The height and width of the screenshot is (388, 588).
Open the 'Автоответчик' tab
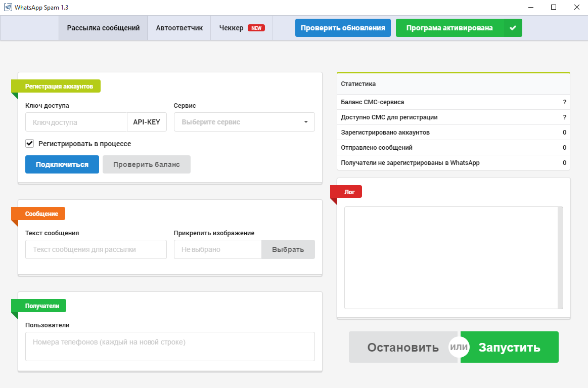[179, 28]
